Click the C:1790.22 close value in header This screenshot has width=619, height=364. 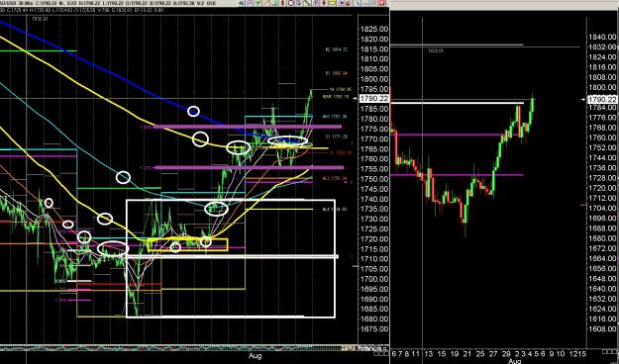47,3
